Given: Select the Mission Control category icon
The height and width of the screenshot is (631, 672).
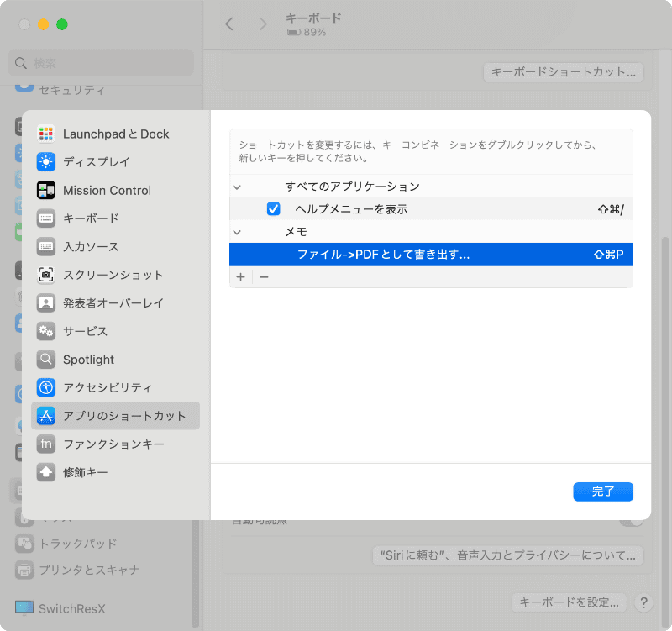Looking at the screenshot, I should pyautogui.click(x=48, y=190).
